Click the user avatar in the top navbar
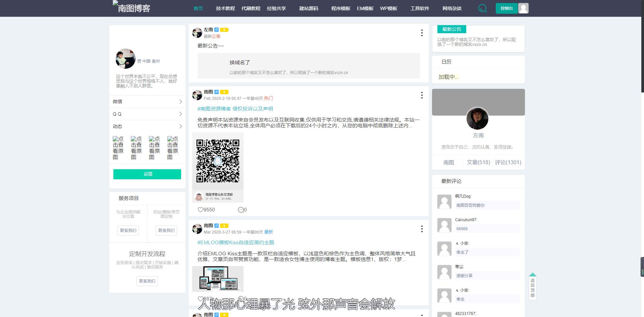644x317 pixels. [x=524, y=8]
